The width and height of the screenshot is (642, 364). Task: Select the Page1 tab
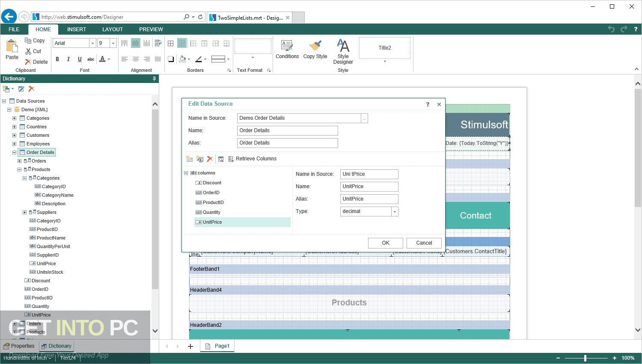point(217,346)
